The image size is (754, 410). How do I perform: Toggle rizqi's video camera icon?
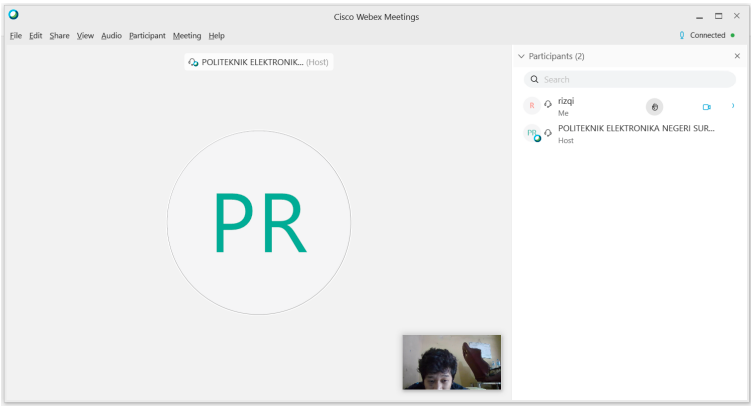coord(706,107)
